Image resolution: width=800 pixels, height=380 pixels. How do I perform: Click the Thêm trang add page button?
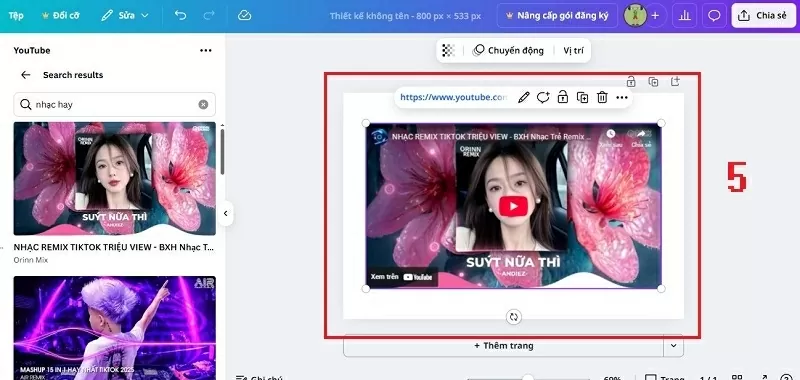(x=504, y=345)
